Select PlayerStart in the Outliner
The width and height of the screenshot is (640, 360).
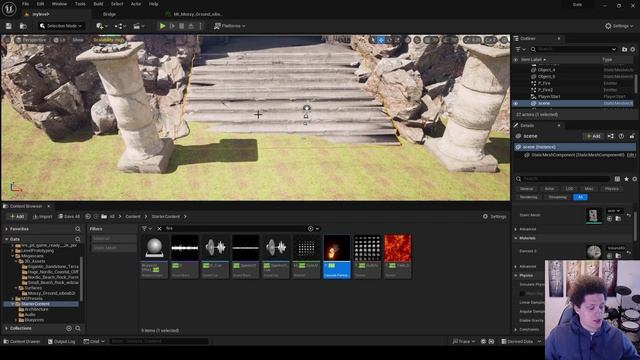click(x=549, y=97)
